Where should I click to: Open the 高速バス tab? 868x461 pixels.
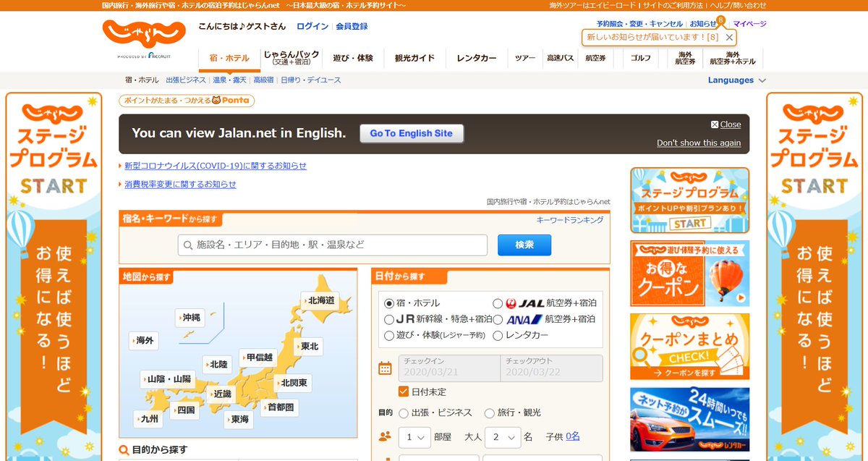(561, 59)
